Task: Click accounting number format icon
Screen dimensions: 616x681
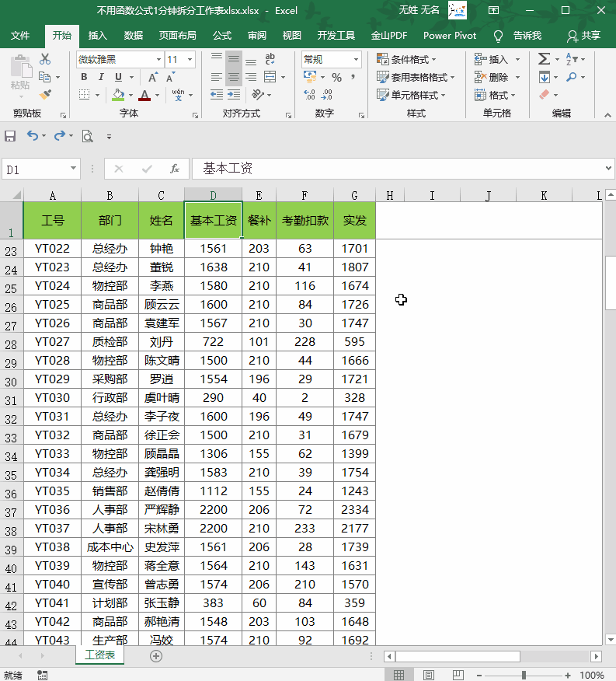Action: [x=310, y=77]
